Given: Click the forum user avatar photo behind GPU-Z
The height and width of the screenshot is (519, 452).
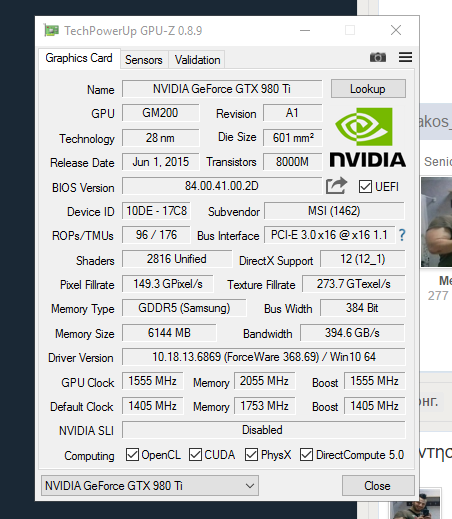Looking at the screenshot, I should tap(436, 222).
